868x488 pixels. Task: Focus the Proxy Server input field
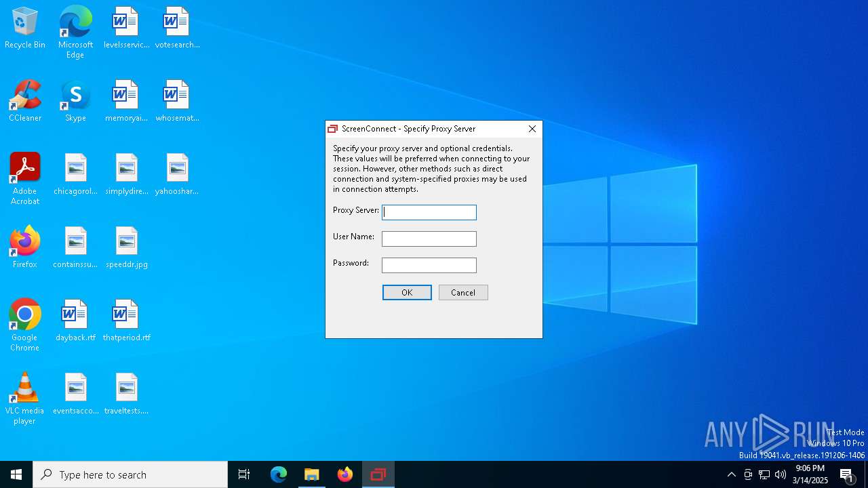click(429, 212)
